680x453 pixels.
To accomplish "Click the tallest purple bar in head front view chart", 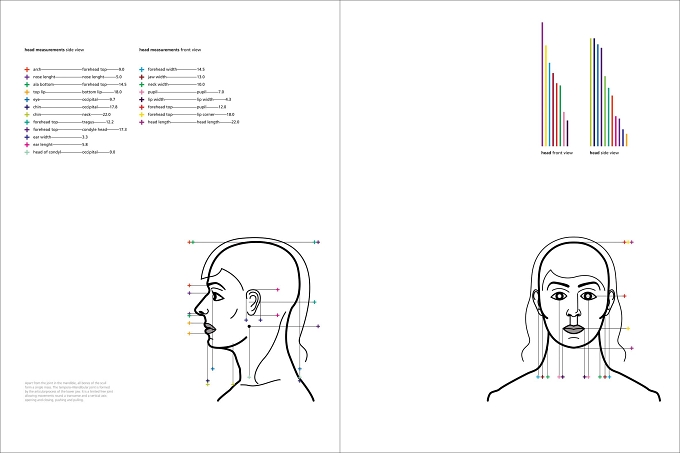I will pos(542,84).
